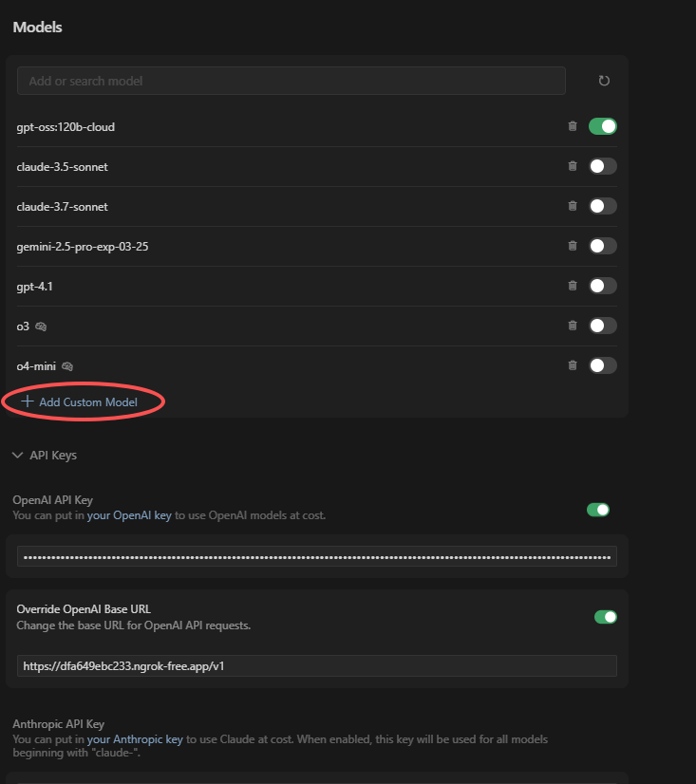696x784 pixels.
Task: Delete the claude-3.5-sonnet model
Action: [x=573, y=166]
